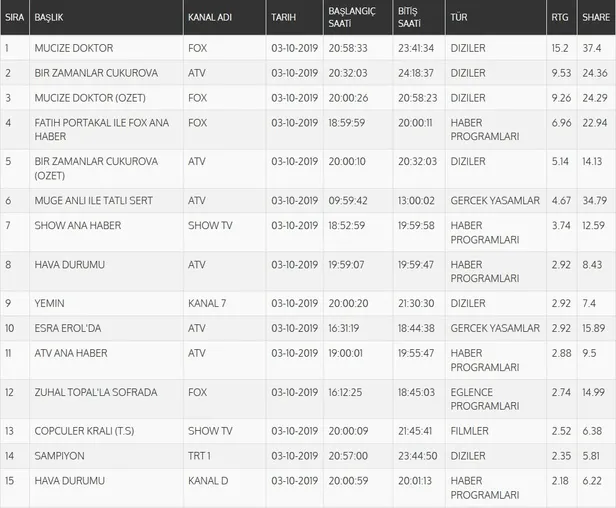Click the COPCULER KRALI (T.S) title
Screen dimensions: 616x508
87,431
